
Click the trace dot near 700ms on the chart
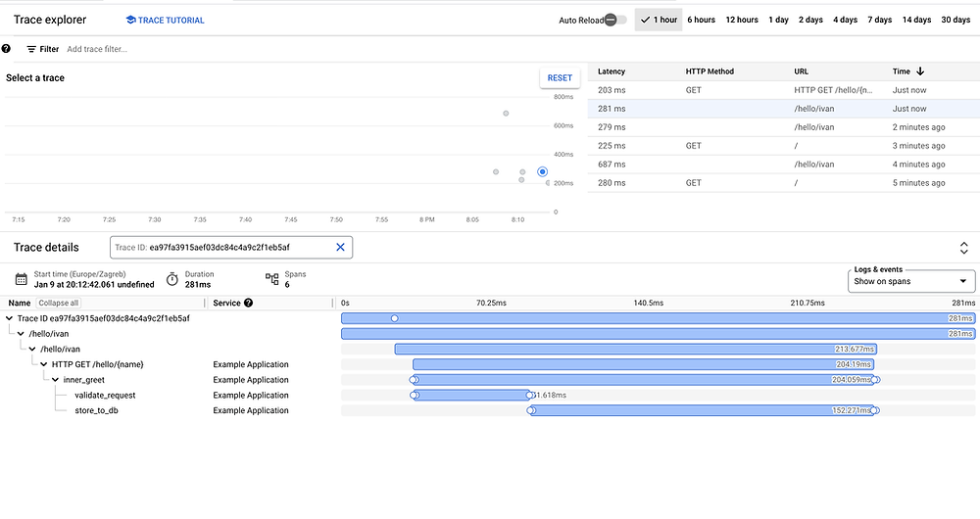pyautogui.click(x=506, y=113)
